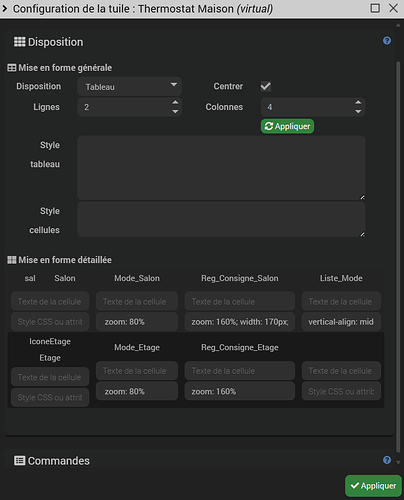Image resolution: width=404 pixels, height=500 pixels.
Task: Click Mise en forme détaillée grid icon
Action: coord(12,260)
